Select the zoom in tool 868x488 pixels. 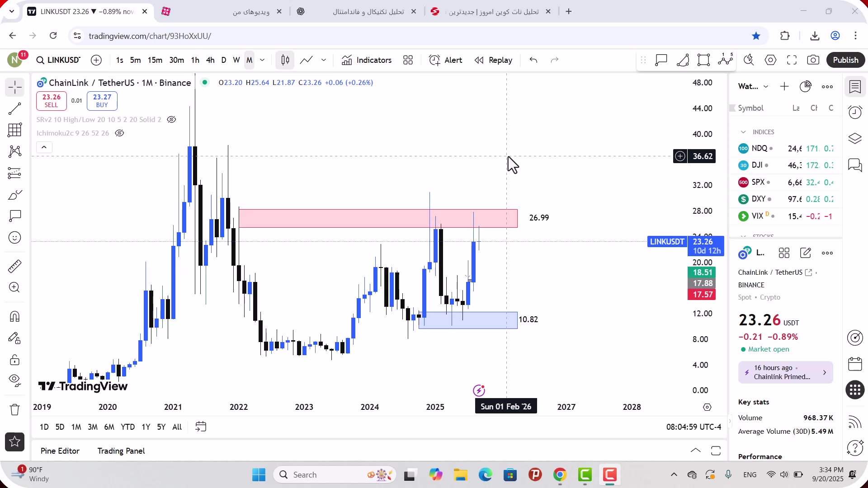[15, 287]
